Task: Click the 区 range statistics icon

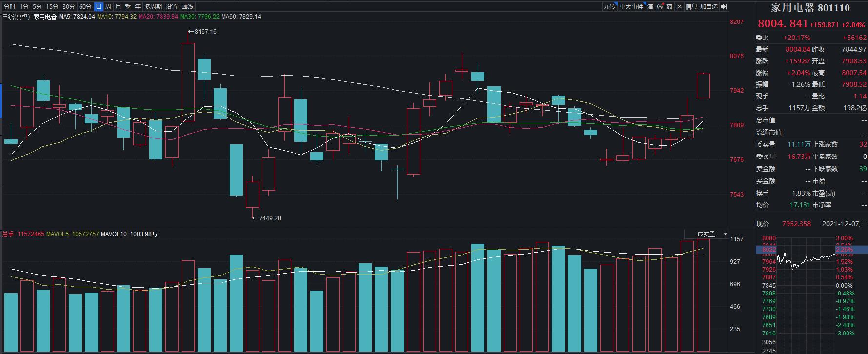Action: pos(679,6)
